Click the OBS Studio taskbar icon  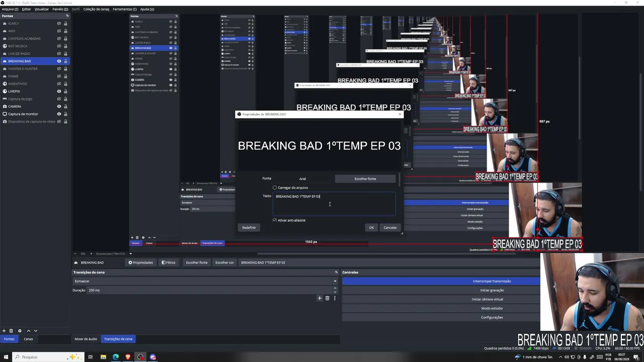click(x=140, y=357)
